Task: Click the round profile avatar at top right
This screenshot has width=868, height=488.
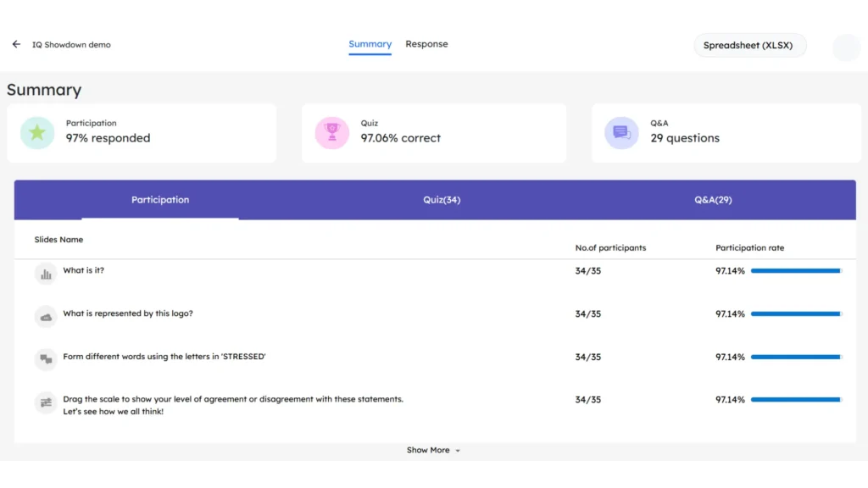Action: pos(846,47)
